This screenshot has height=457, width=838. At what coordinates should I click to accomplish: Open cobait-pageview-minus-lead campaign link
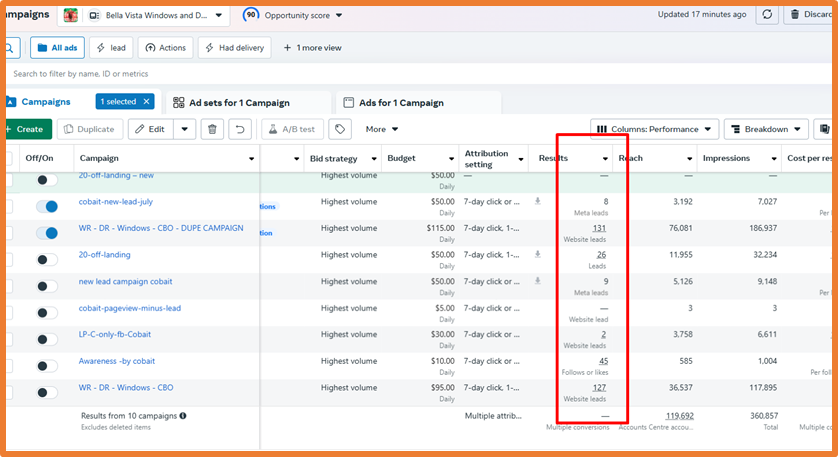129,308
